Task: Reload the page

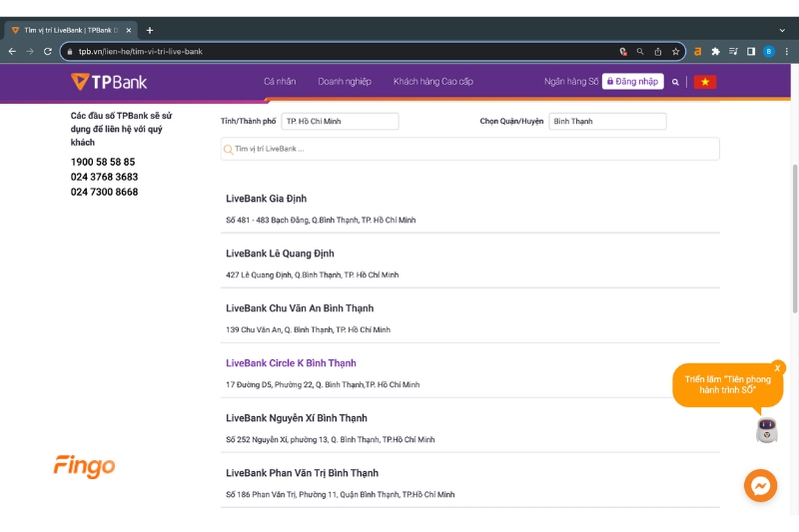Action: pyautogui.click(x=47, y=52)
